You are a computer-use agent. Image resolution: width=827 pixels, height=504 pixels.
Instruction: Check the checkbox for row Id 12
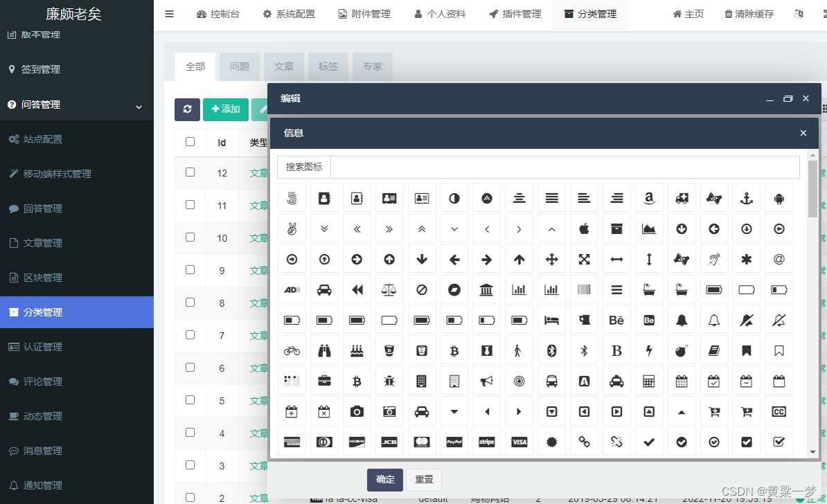[192, 172]
